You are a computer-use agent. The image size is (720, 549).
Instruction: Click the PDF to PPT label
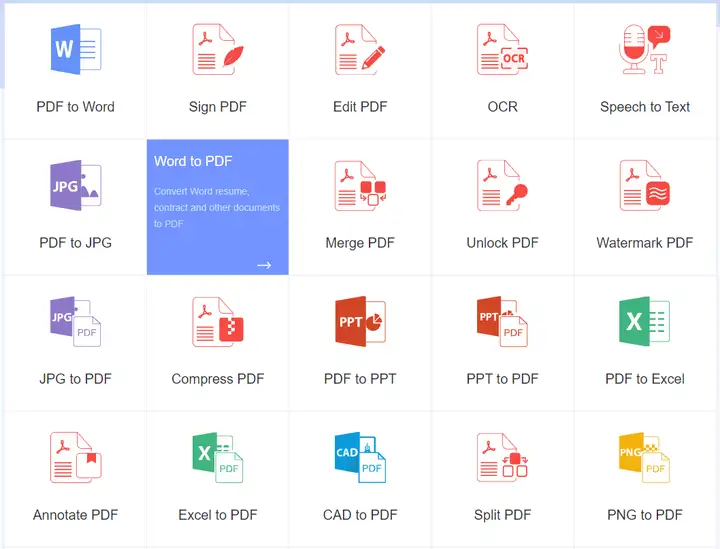pos(360,379)
